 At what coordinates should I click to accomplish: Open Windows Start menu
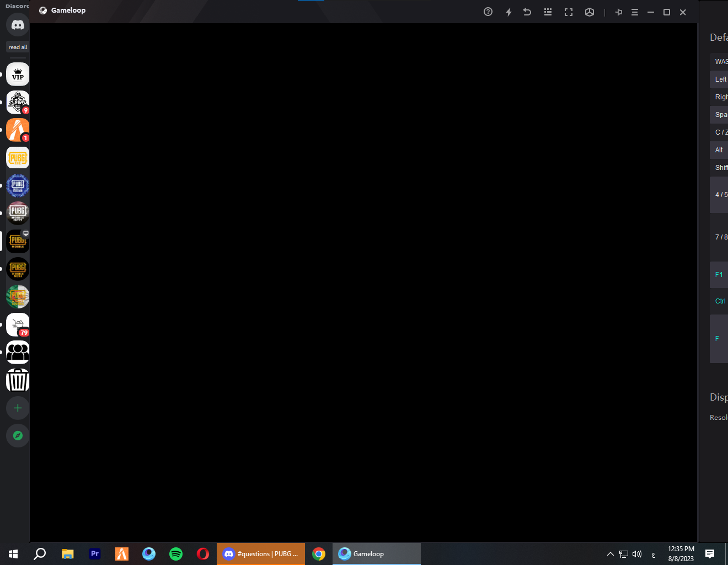[13, 554]
